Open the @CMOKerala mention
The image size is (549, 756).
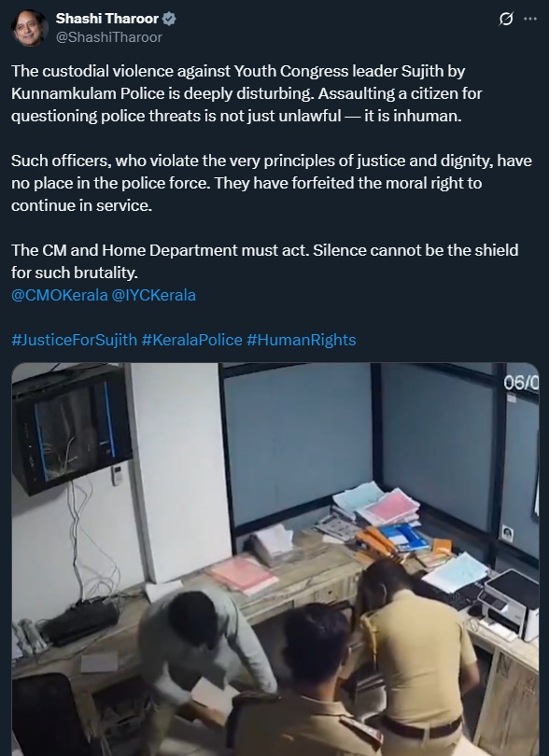point(60,295)
